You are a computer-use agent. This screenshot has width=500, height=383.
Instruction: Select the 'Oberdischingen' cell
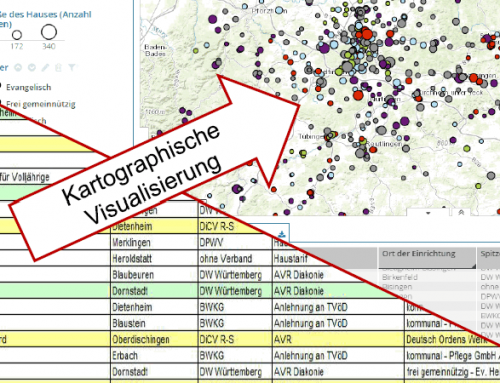tap(154, 339)
